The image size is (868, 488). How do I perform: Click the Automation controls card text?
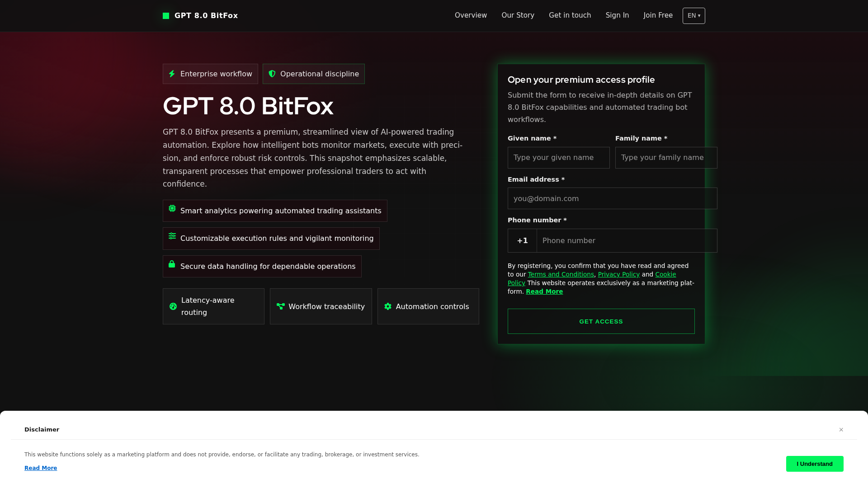tap(433, 306)
